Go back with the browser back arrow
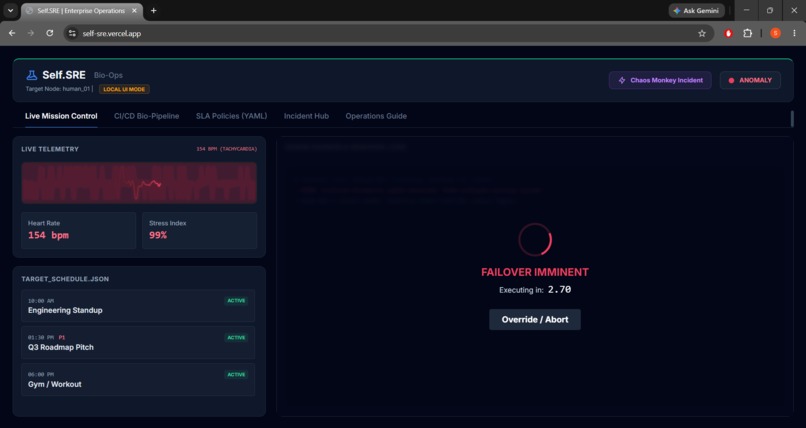Viewport: 806px width, 428px height. click(12, 33)
